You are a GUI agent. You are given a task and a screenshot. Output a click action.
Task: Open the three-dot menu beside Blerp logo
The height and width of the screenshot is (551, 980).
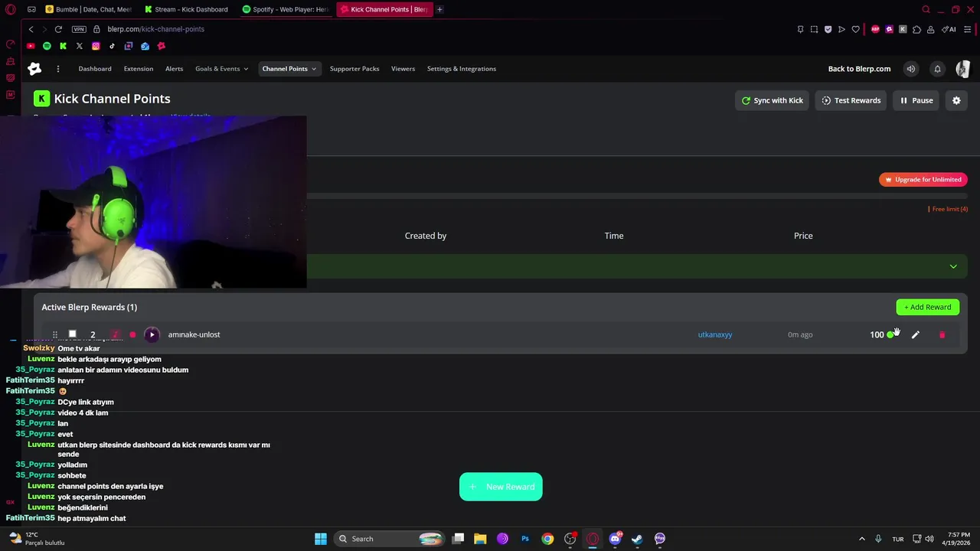58,69
